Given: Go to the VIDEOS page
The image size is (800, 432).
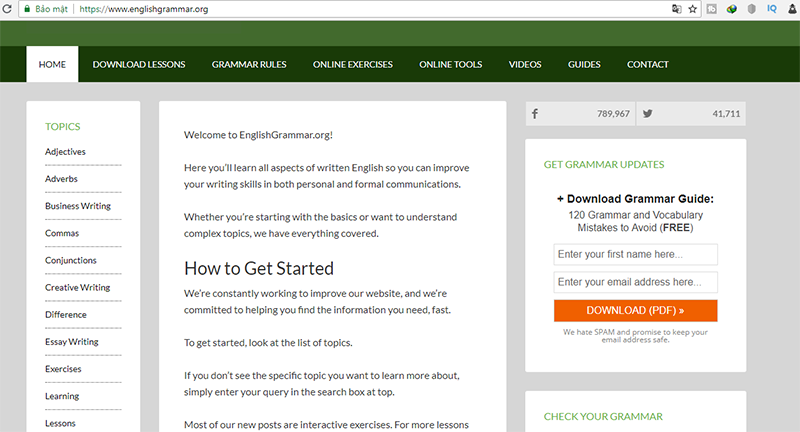Looking at the screenshot, I should coord(525,64).
